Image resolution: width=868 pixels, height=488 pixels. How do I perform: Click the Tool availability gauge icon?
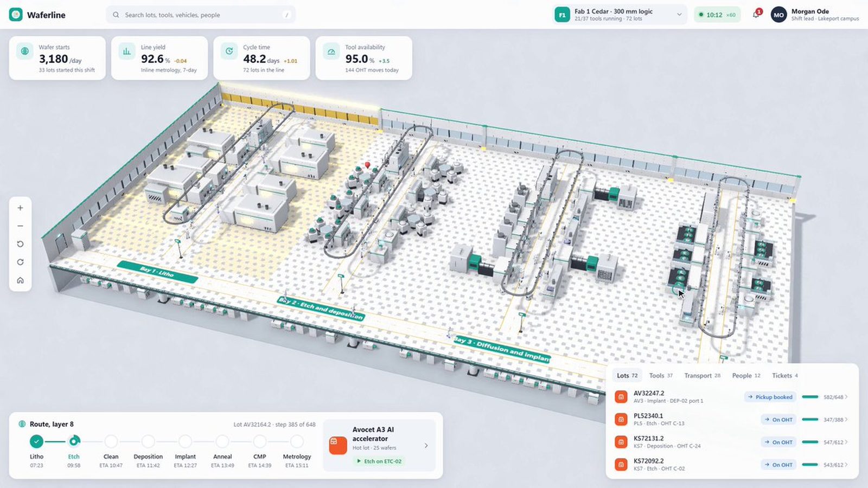pos(331,52)
